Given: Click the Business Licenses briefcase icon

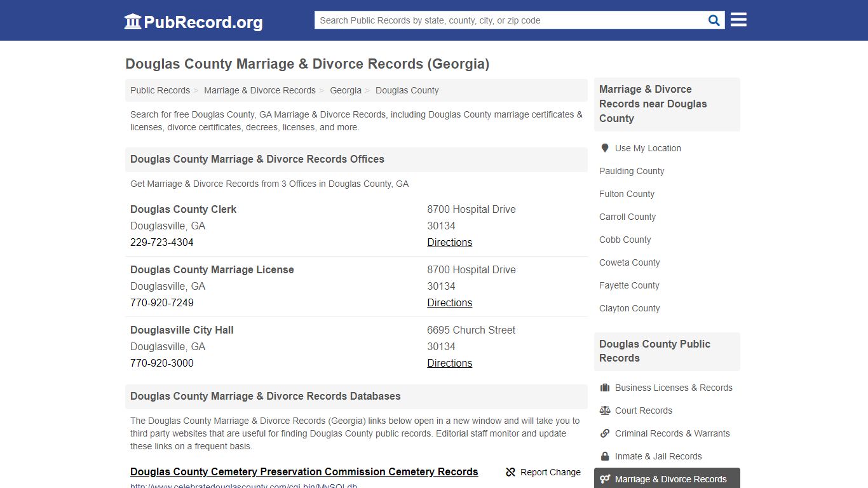Looking at the screenshot, I should click(x=605, y=388).
